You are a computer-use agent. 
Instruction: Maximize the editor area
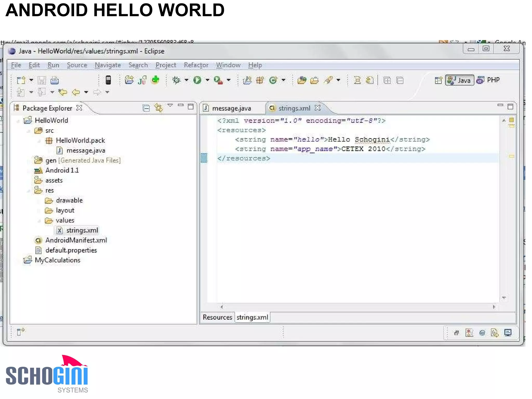click(x=510, y=107)
